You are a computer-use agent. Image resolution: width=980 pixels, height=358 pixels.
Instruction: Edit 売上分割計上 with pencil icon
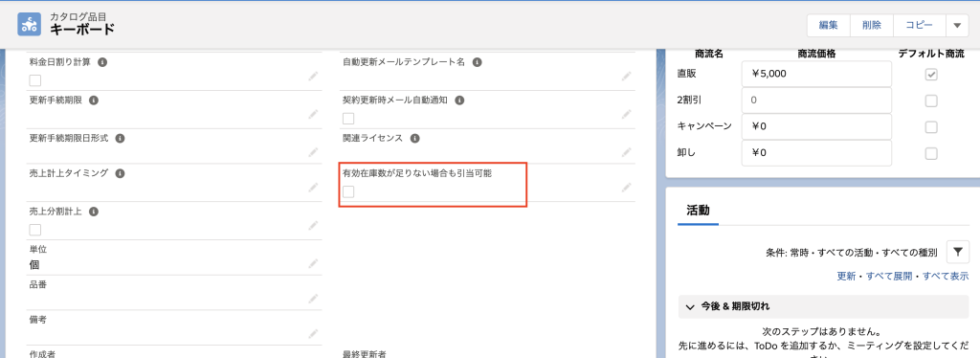pos(313,225)
